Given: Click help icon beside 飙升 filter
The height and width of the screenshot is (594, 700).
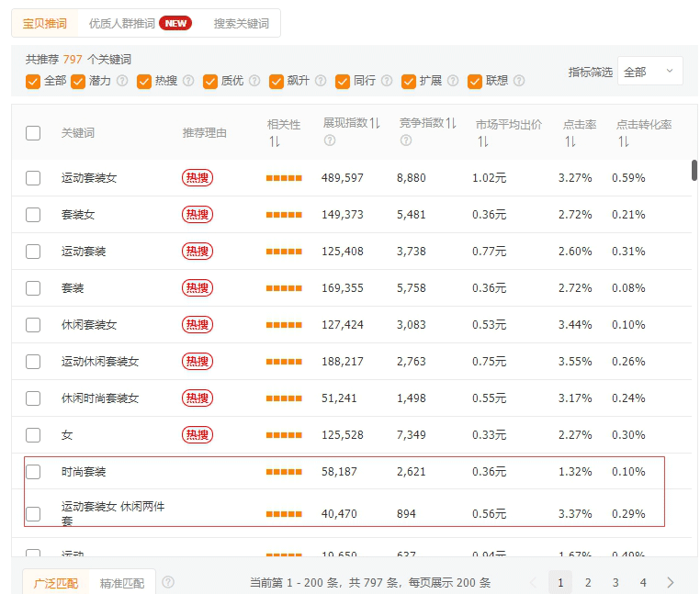Looking at the screenshot, I should 321,81.
